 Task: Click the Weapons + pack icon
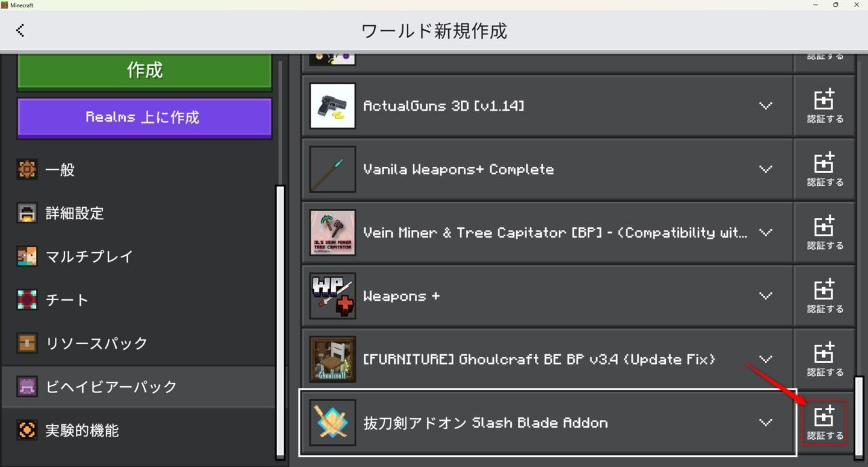[332, 296]
